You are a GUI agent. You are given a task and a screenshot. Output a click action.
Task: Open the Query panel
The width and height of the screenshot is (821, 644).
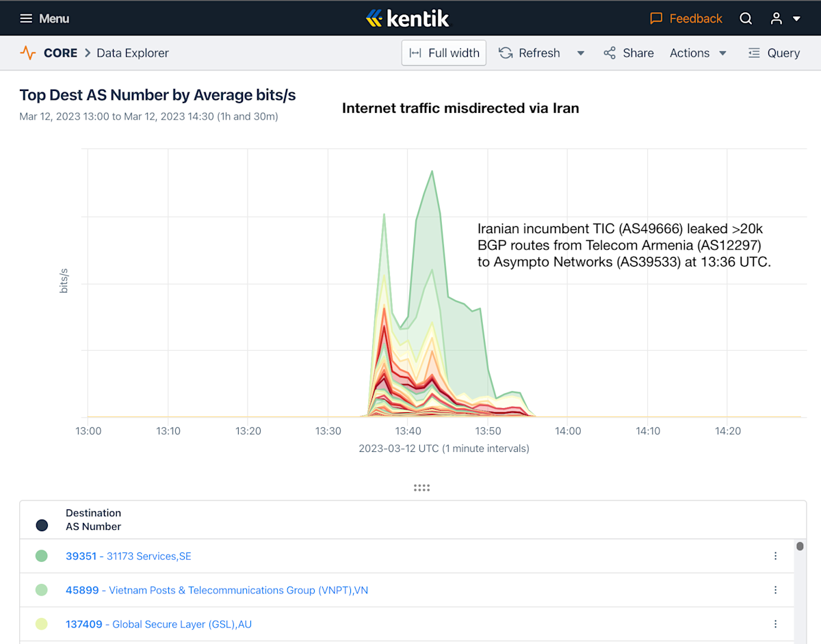(x=774, y=53)
